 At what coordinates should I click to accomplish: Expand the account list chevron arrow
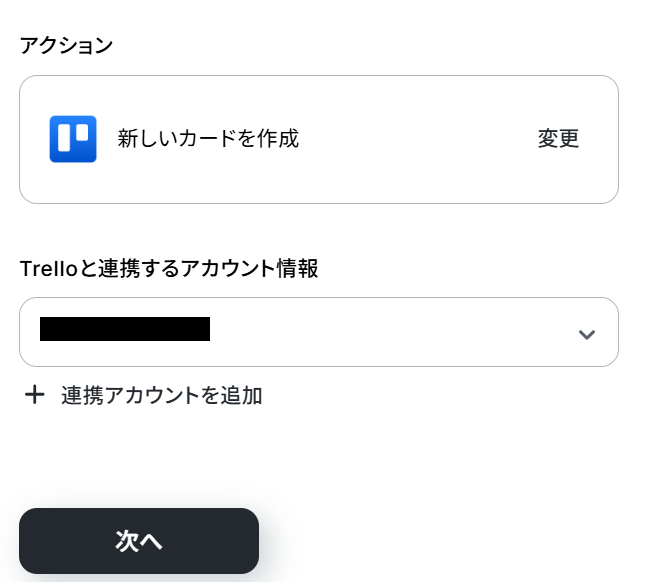click(x=587, y=334)
